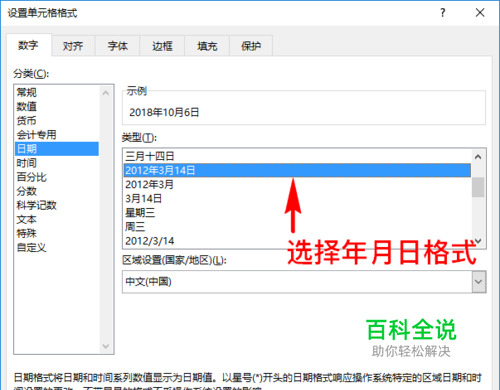This screenshot has height=390, width=500.
Task: Pick 时间 category
Action: coord(57,163)
